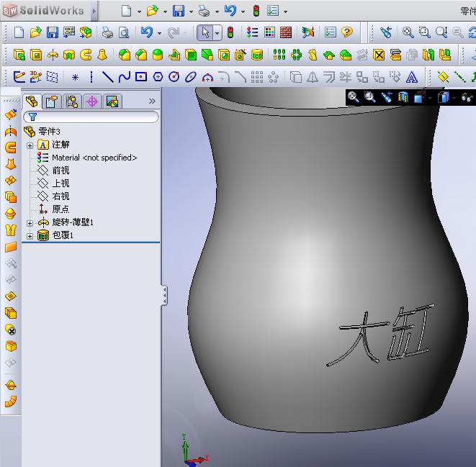Viewport: 476px width, 467px height.
Task: Select the Spline sketch tool
Action: point(125,77)
